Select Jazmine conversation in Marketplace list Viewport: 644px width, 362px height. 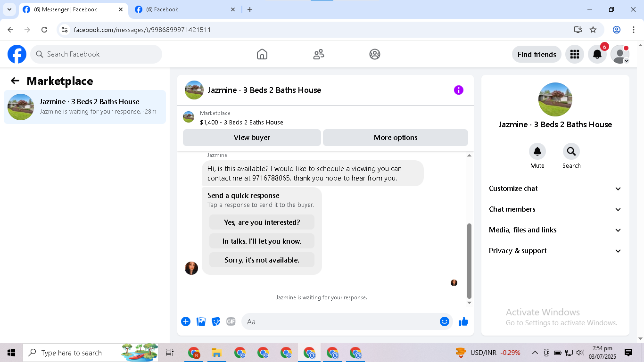point(85,107)
